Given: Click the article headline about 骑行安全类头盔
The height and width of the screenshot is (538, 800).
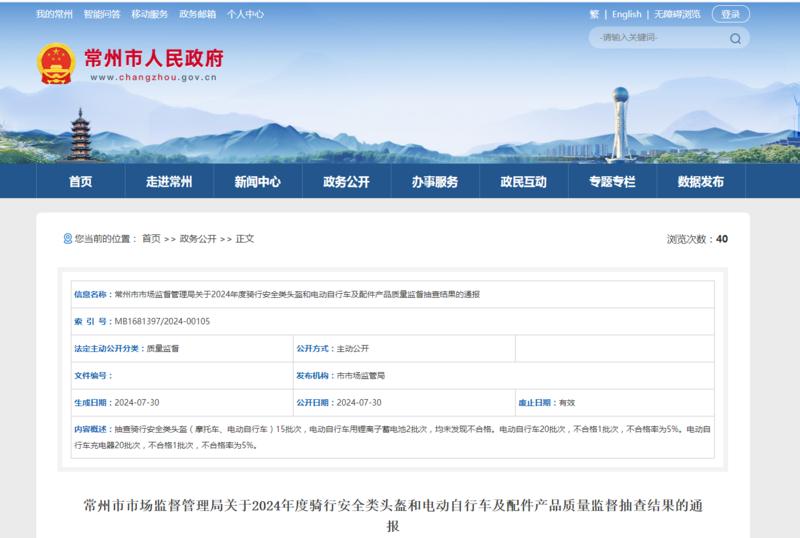Looking at the screenshot, I should coord(393,515).
